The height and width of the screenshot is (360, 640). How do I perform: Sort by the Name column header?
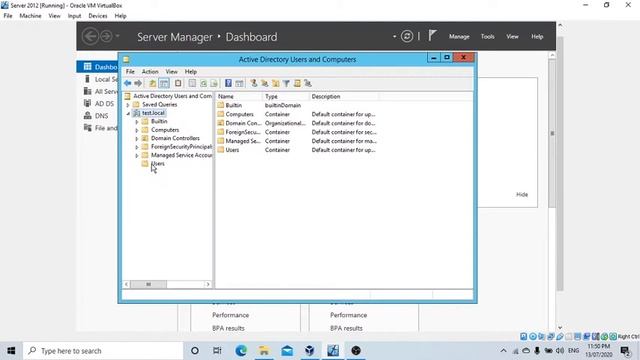pos(239,97)
